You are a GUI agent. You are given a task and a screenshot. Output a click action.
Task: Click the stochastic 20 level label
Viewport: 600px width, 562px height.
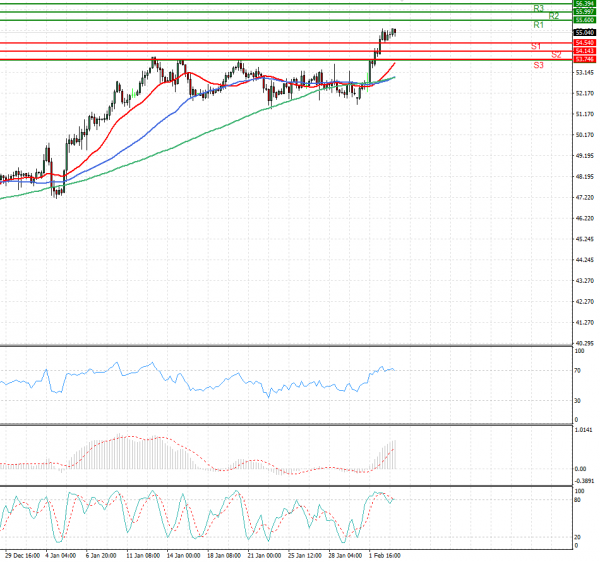(577, 538)
